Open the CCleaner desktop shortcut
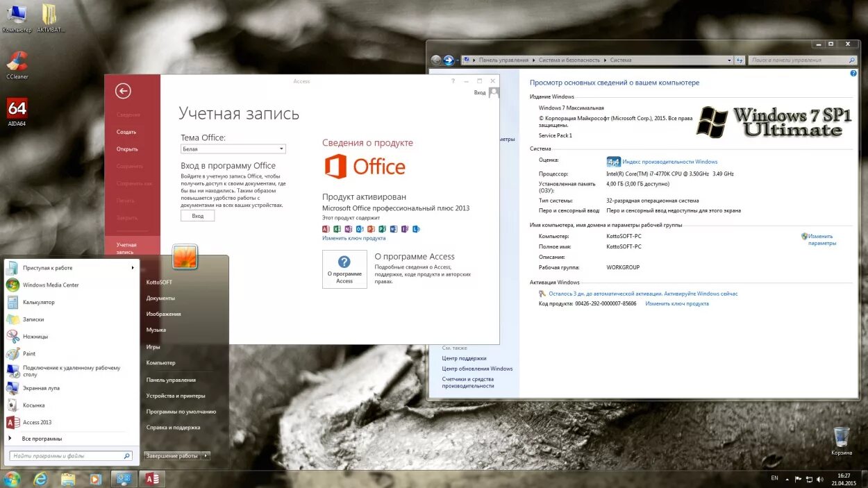 click(x=17, y=65)
